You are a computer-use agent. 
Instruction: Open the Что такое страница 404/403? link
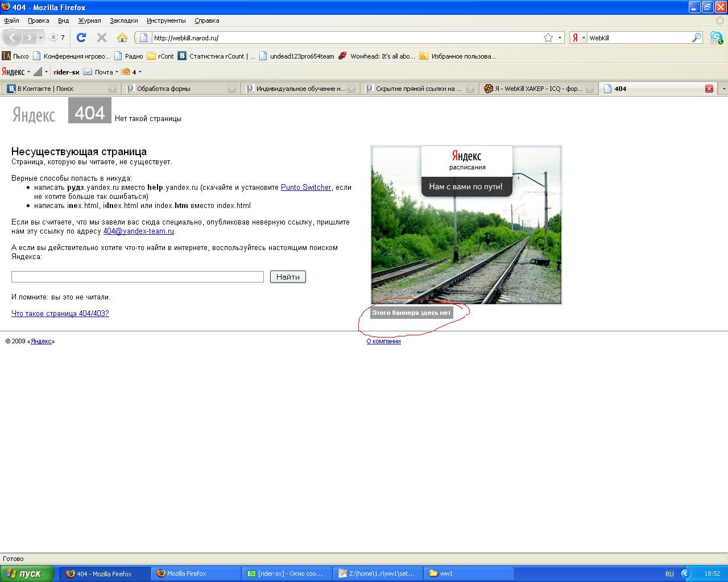60,314
